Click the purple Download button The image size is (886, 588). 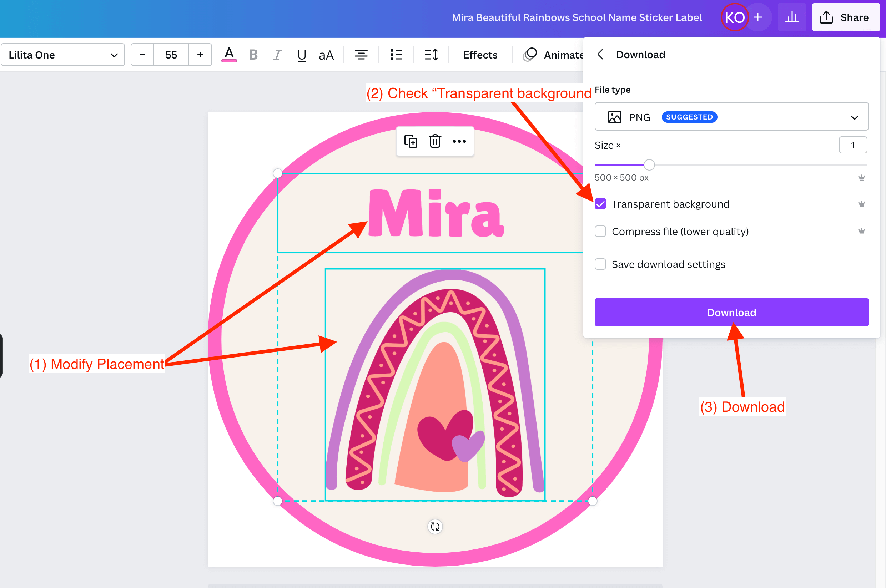(x=731, y=313)
